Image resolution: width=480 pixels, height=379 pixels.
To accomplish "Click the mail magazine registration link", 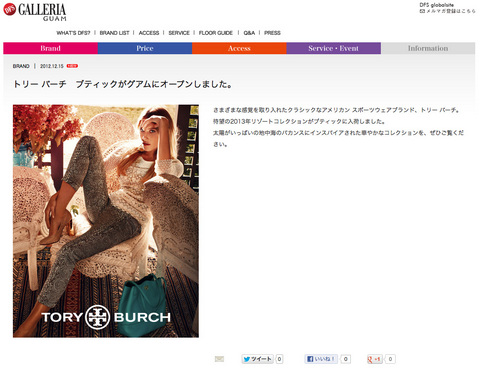I will (x=447, y=11).
